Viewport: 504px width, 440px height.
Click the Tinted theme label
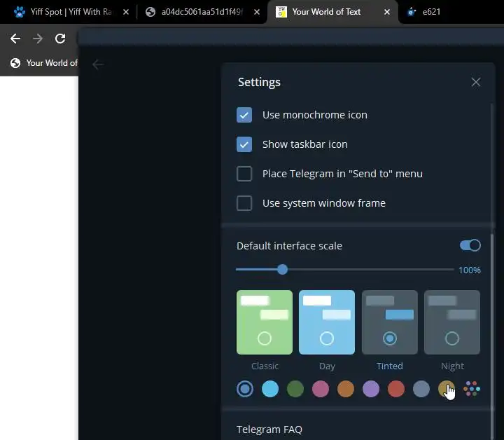point(390,366)
